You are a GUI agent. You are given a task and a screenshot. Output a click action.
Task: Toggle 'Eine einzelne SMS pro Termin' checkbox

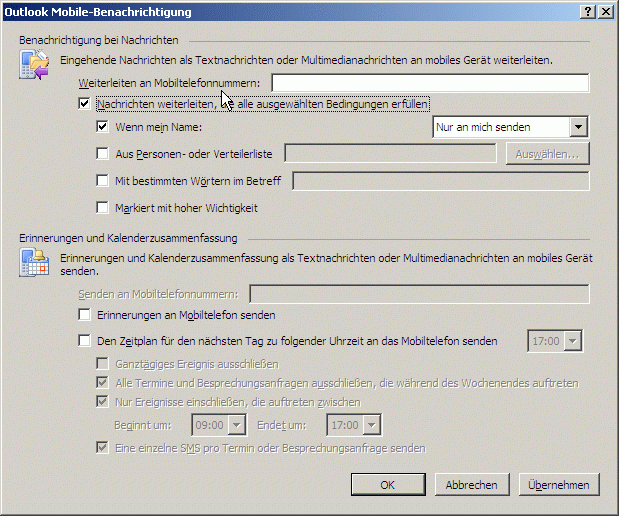click(102, 448)
